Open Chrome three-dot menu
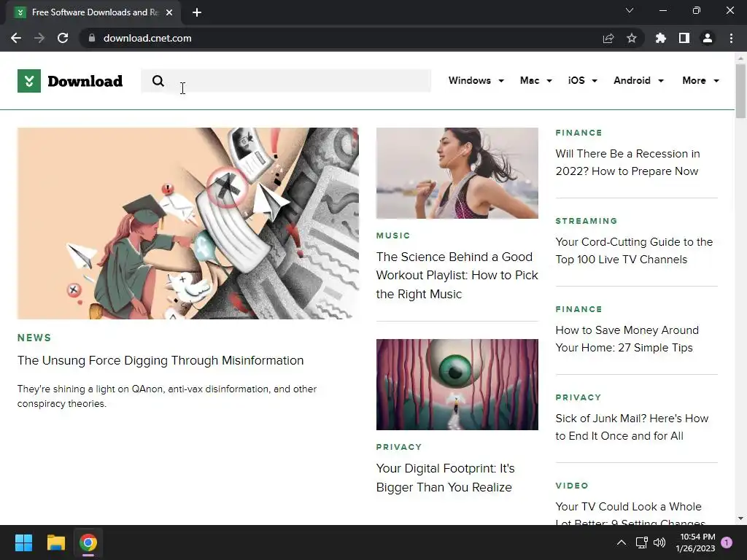This screenshot has width=747, height=560. (731, 38)
